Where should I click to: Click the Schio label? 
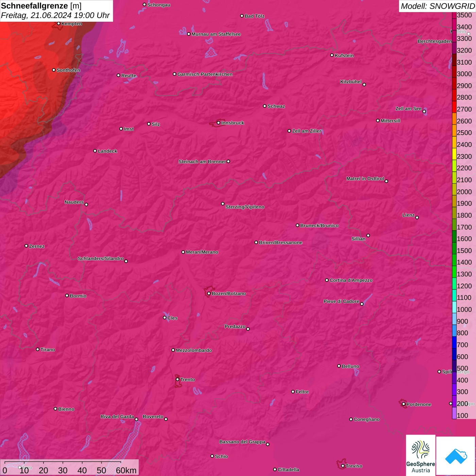[x=221, y=456]
